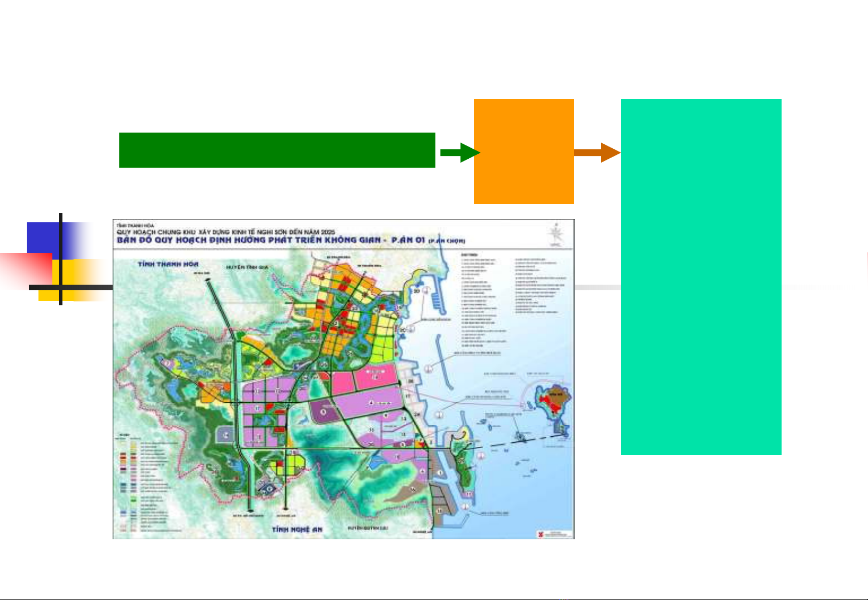The width and height of the screenshot is (868, 600).
Task: Click the 'TỈNH NGHỆ AN' map label
Action: (x=297, y=529)
